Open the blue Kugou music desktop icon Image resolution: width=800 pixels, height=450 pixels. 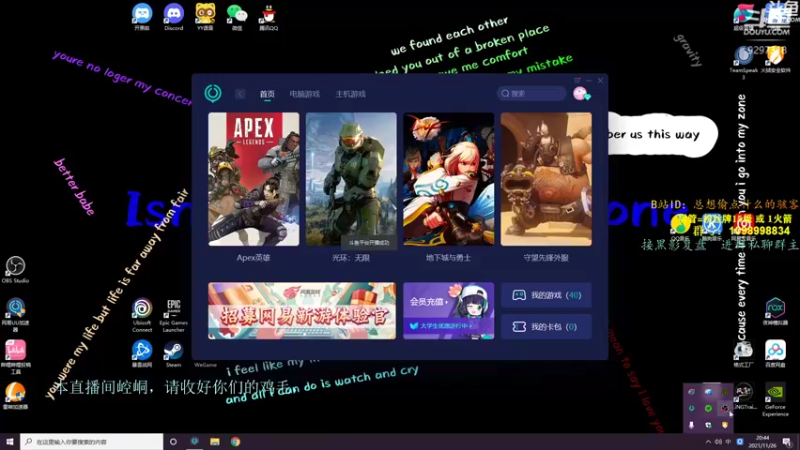(x=712, y=227)
